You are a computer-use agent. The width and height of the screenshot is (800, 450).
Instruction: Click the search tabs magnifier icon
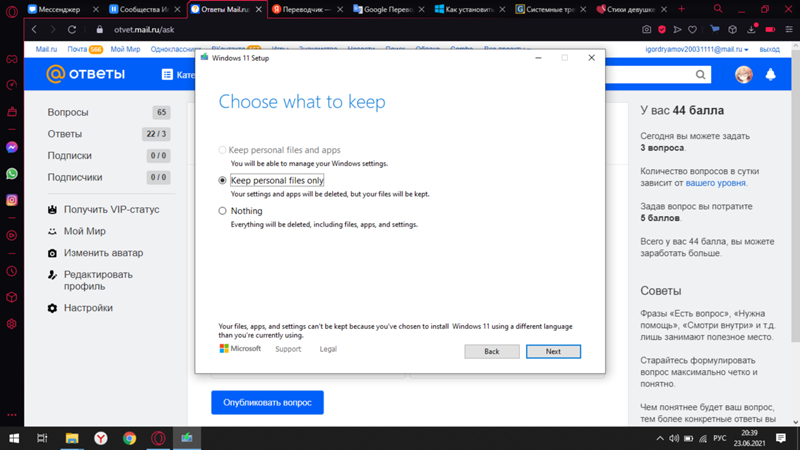click(x=718, y=9)
